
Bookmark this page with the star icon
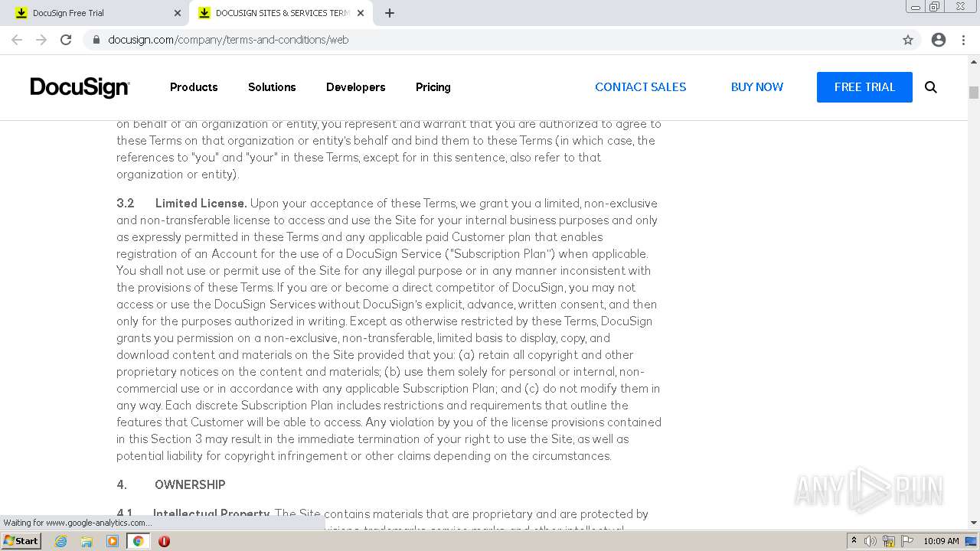(x=908, y=40)
